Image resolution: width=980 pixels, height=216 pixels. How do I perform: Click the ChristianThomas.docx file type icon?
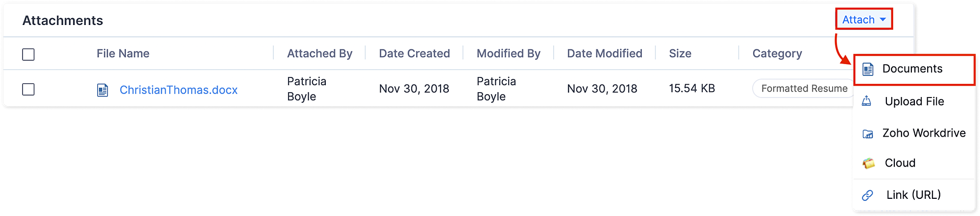coord(102,90)
